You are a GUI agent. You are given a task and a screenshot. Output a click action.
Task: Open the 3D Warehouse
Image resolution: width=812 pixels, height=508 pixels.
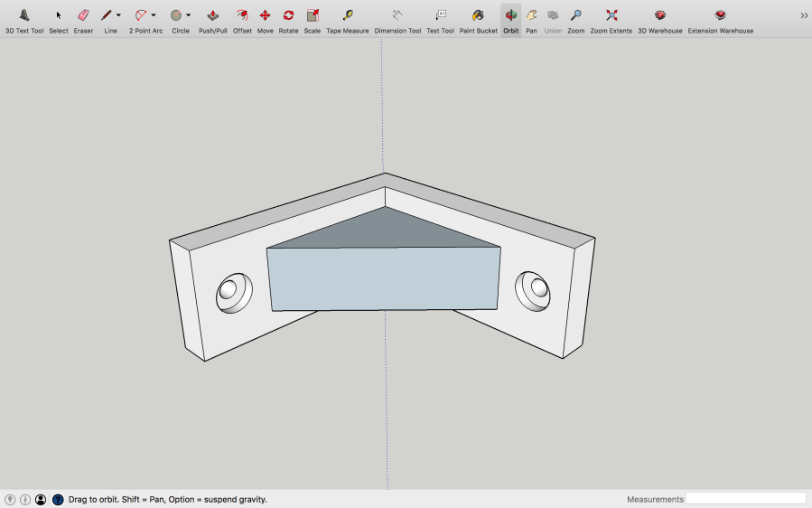pos(660,15)
